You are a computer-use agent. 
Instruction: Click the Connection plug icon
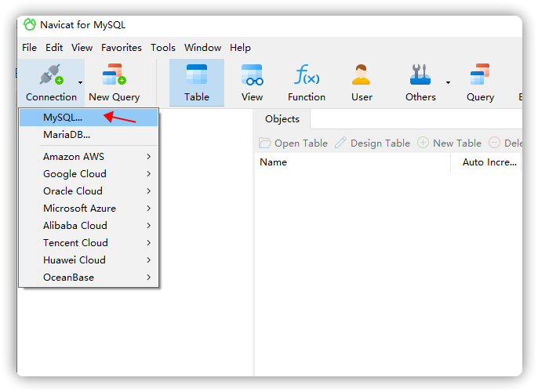[51, 76]
